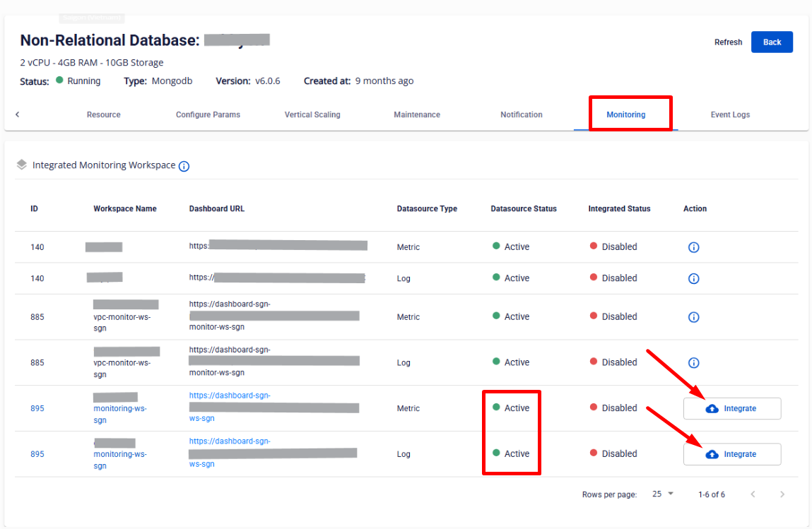Switch to the Monitoring tab
Viewport: 812px width, 529px height.
tap(625, 114)
